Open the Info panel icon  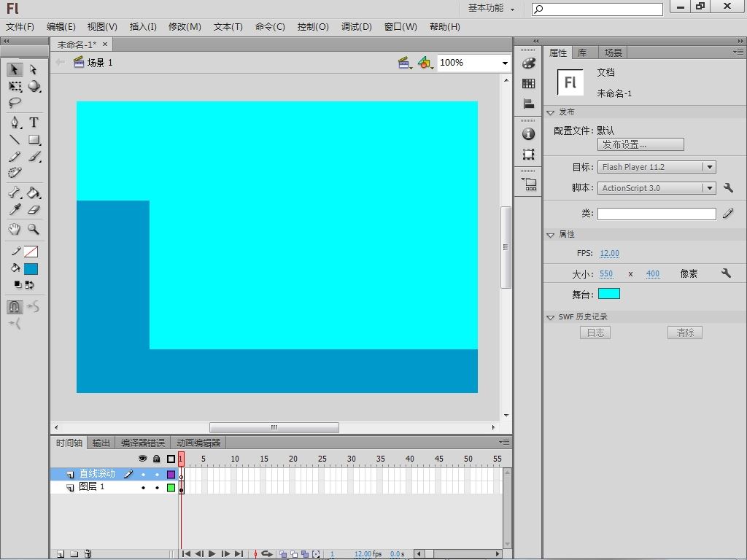pyautogui.click(x=528, y=134)
